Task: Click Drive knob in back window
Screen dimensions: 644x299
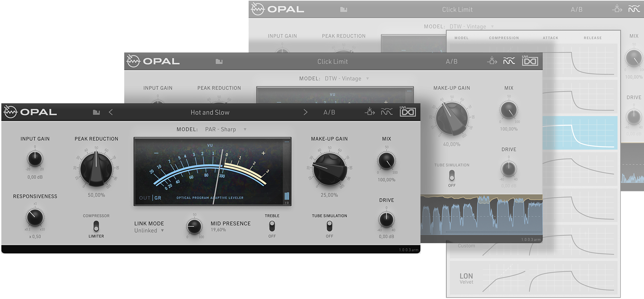Action: pos(634,117)
